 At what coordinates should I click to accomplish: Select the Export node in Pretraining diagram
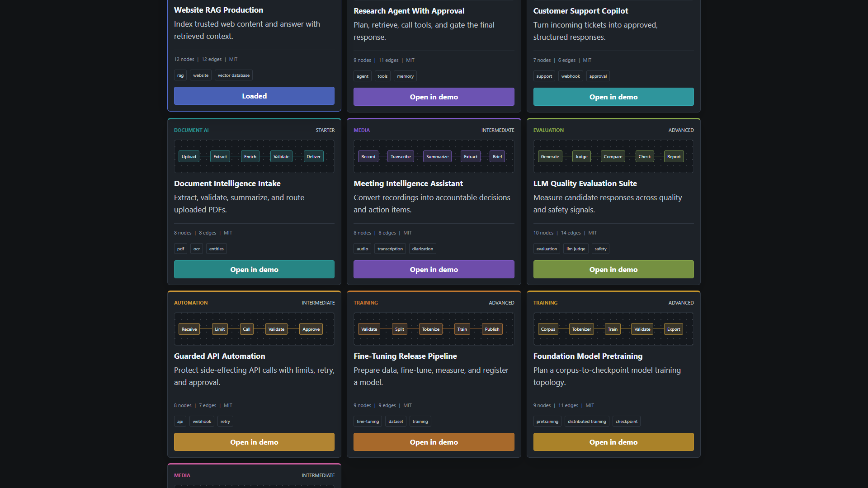pos(674,329)
